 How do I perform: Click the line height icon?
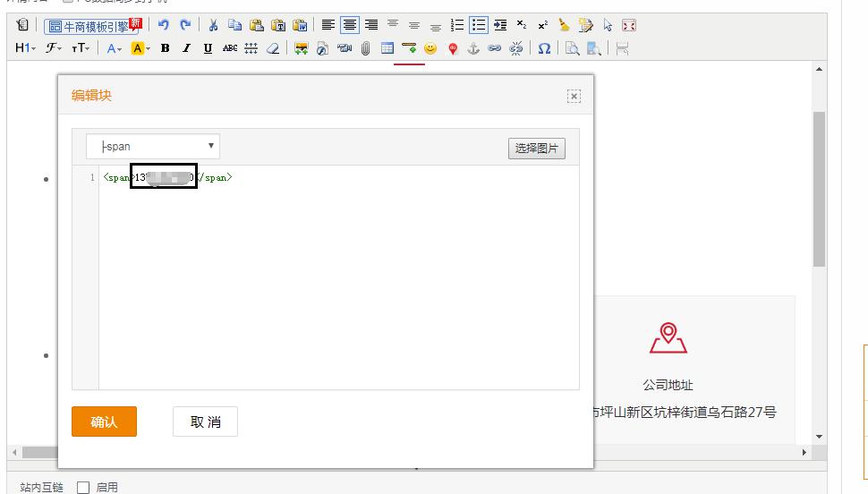(x=251, y=48)
